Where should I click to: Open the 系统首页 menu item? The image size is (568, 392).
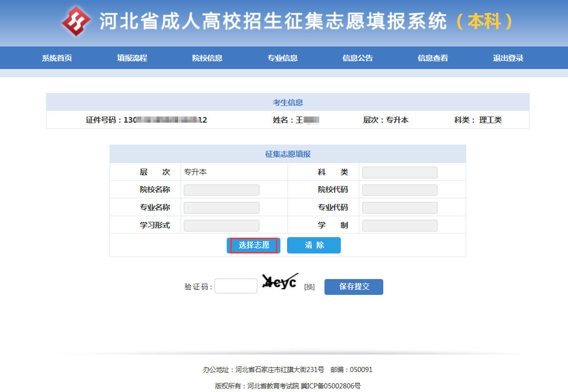[x=57, y=58]
